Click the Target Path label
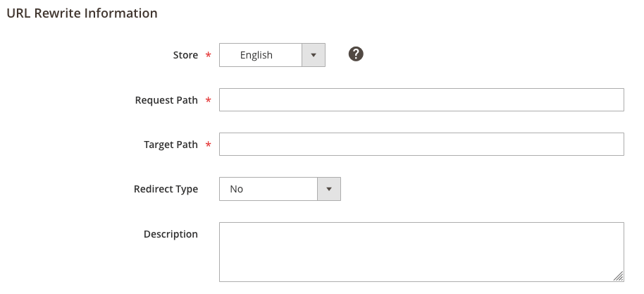 (171, 145)
